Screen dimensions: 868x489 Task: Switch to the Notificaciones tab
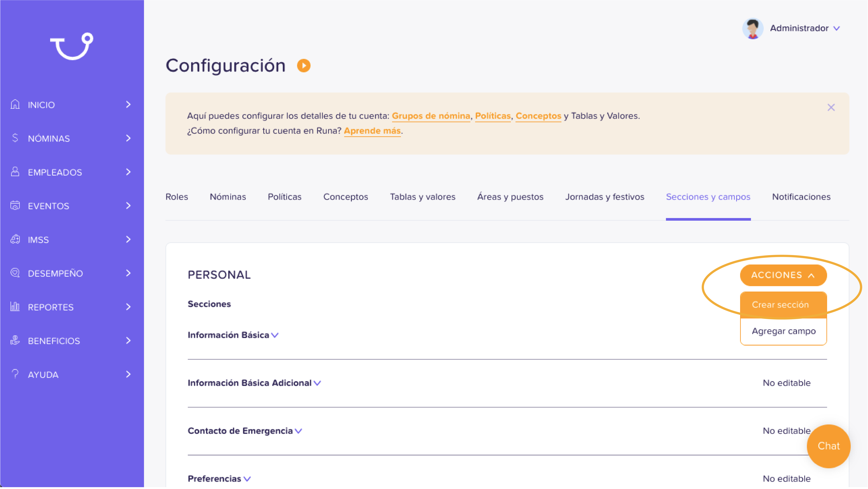[x=801, y=197]
